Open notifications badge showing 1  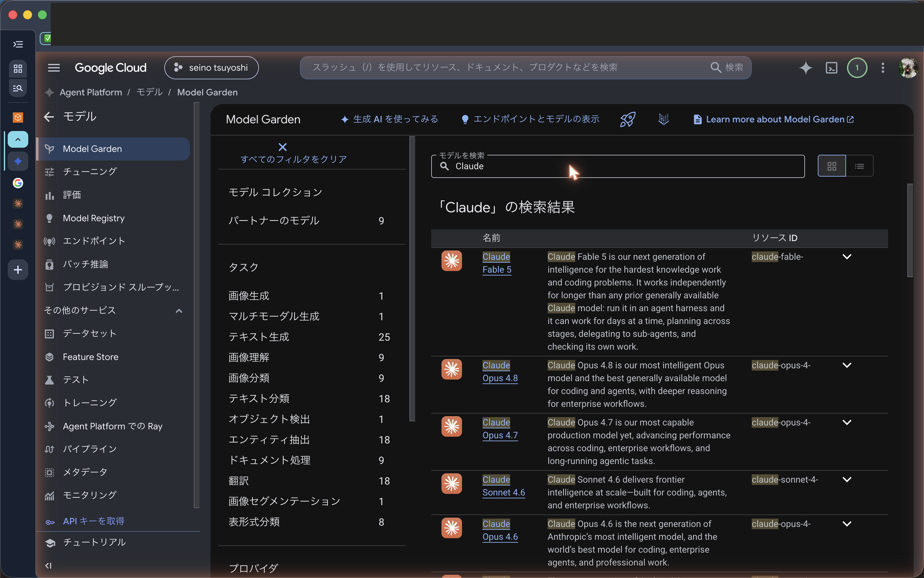pos(857,68)
